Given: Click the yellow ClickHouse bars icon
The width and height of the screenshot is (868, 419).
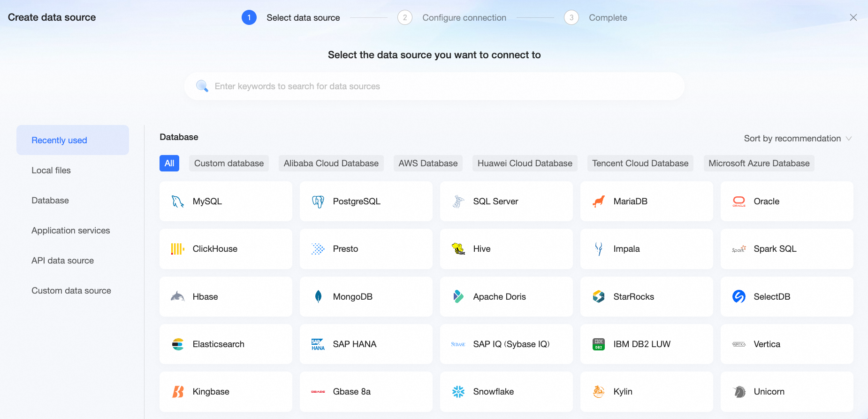Looking at the screenshot, I should pos(177,249).
